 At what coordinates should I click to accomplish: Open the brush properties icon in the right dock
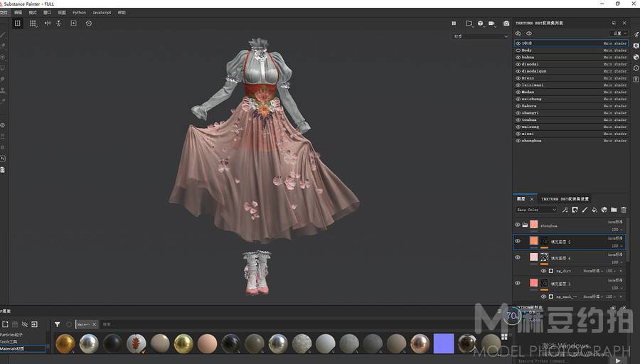click(x=636, y=35)
